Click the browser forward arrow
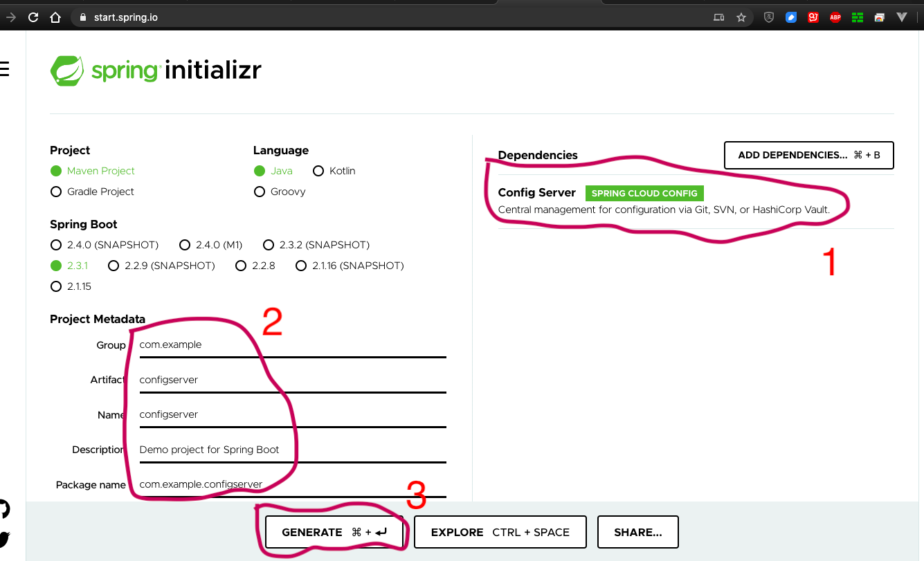The width and height of the screenshot is (924, 561). (x=10, y=17)
